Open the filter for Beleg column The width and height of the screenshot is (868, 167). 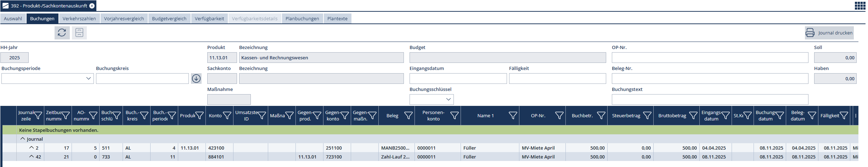pos(408,115)
